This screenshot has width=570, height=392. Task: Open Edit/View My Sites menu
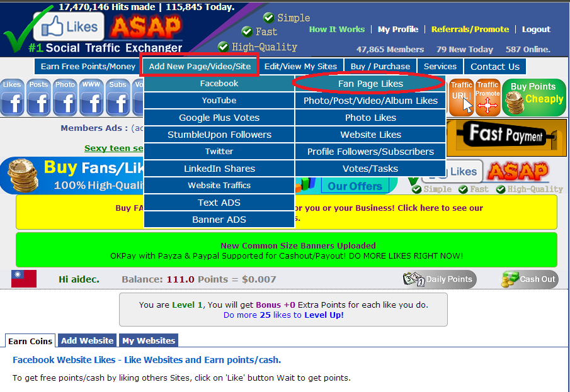pos(300,67)
